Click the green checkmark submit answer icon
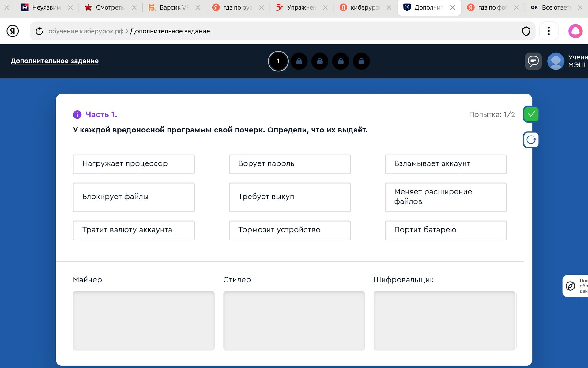This screenshot has height=368, width=588. [x=531, y=114]
